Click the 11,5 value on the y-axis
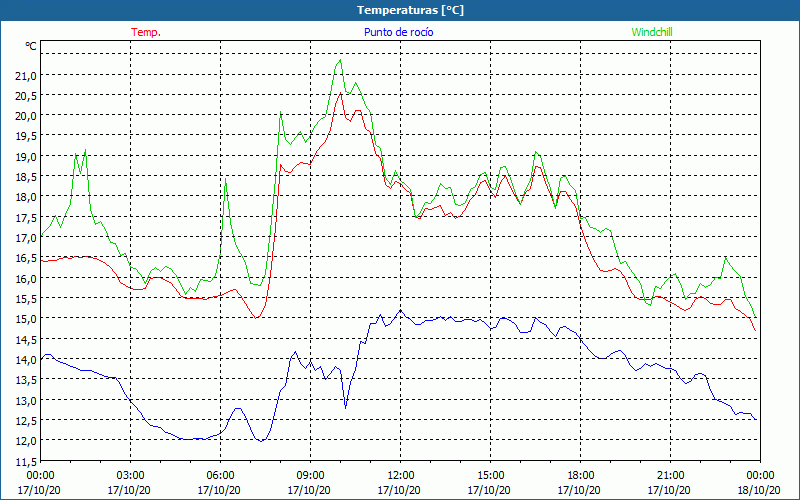This screenshot has height=500, width=800. [x=26, y=461]
